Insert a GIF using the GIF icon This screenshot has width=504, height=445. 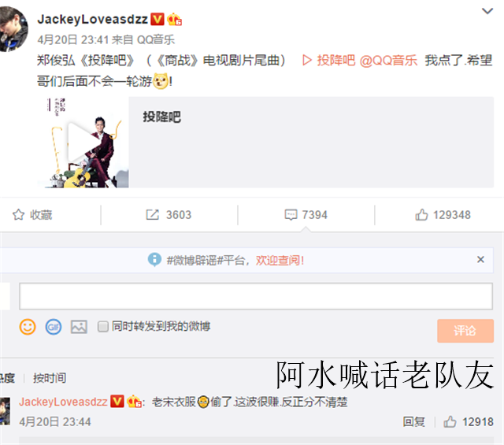[54, 327]
